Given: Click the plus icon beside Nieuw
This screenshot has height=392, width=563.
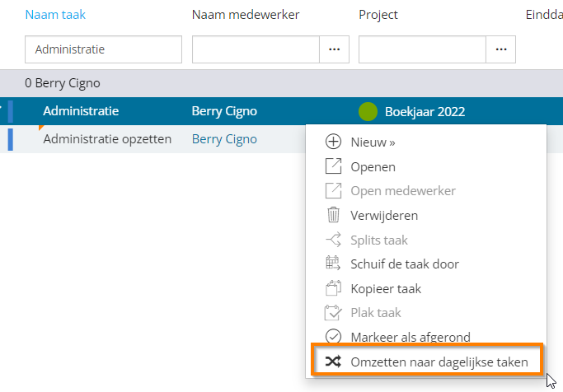Looking at the screenshot, I should coord(333,142).
